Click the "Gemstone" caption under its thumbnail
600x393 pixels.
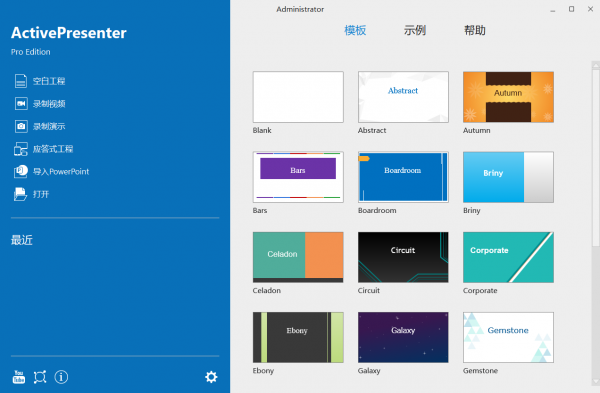tap(480, 370)
